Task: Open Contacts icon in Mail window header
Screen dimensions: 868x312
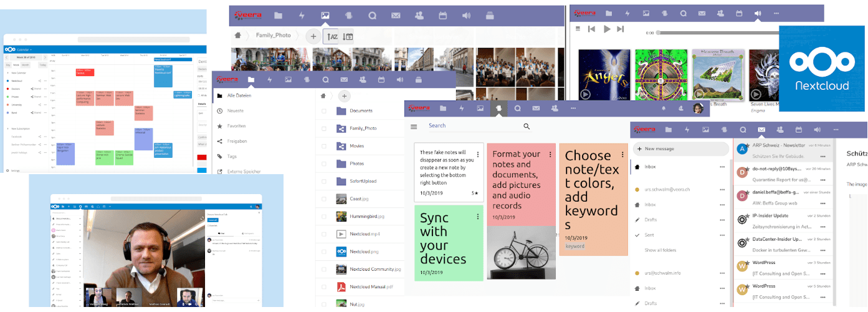Action: coord(780,130)
